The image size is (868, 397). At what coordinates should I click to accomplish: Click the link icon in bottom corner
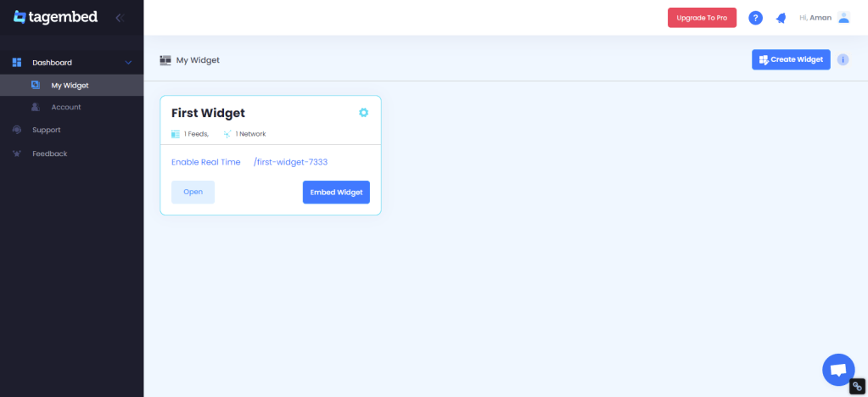pos(857,387)
